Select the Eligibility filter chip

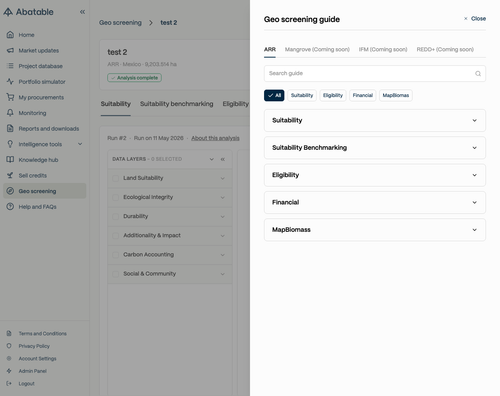click(x=333, y=95)
